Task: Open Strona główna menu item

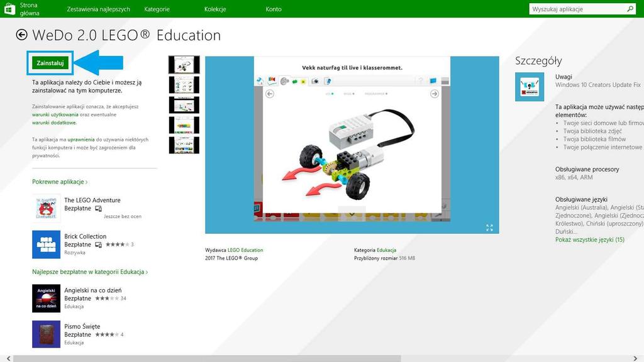Action: point(30,9)
